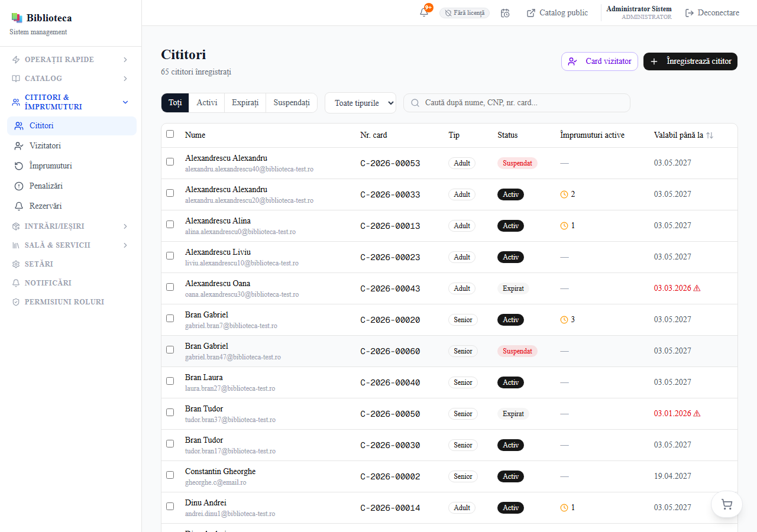
Task: Open Penalizări via its alert circle icon
Action: (x=18, y=186)
